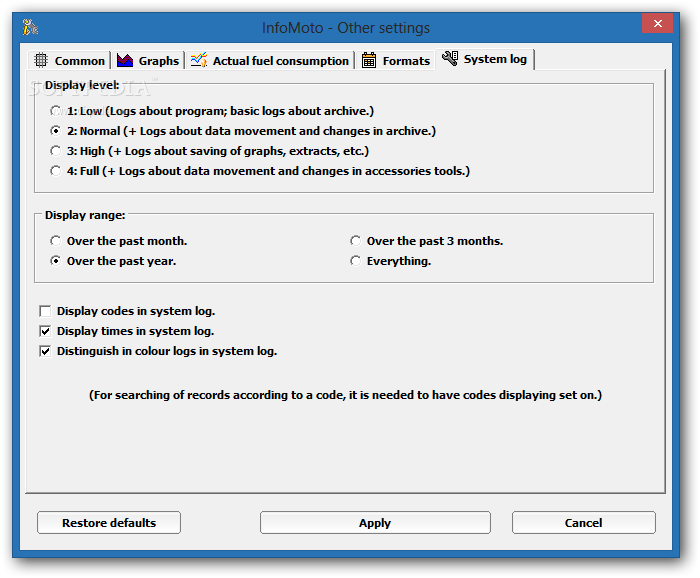Go to the Actual fuel consumption tab

pyautogui.click(x=270, y=60)
